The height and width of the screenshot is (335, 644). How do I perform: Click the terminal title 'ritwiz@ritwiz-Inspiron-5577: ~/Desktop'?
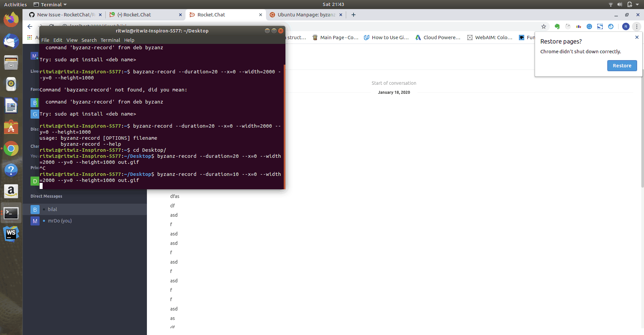(x=162, y=31)
